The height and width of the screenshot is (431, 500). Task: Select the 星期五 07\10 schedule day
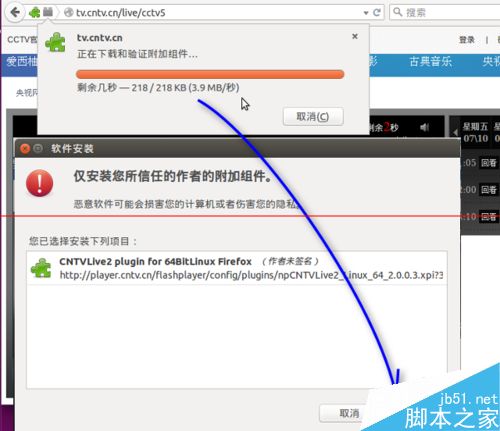point(475,132)
